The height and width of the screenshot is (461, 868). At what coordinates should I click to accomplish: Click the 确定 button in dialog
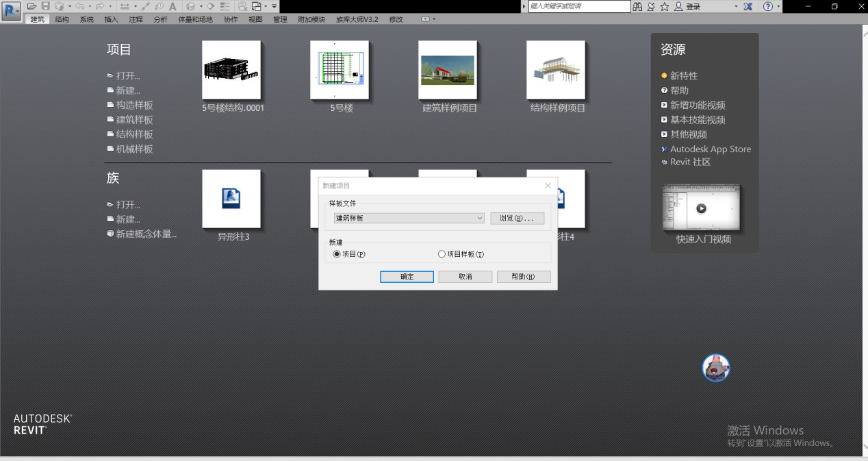coord(407,277)
